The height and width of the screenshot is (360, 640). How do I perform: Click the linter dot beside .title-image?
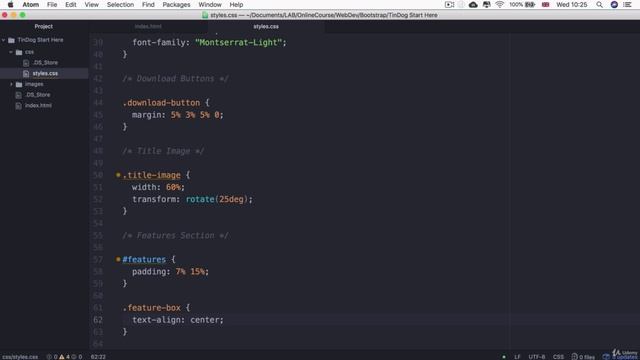point(118,175)
